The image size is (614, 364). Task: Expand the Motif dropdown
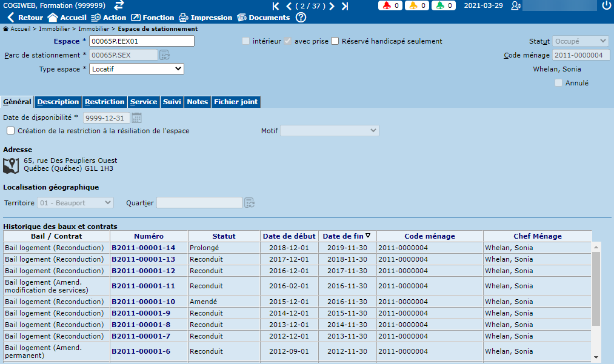(x=329, y=131)
